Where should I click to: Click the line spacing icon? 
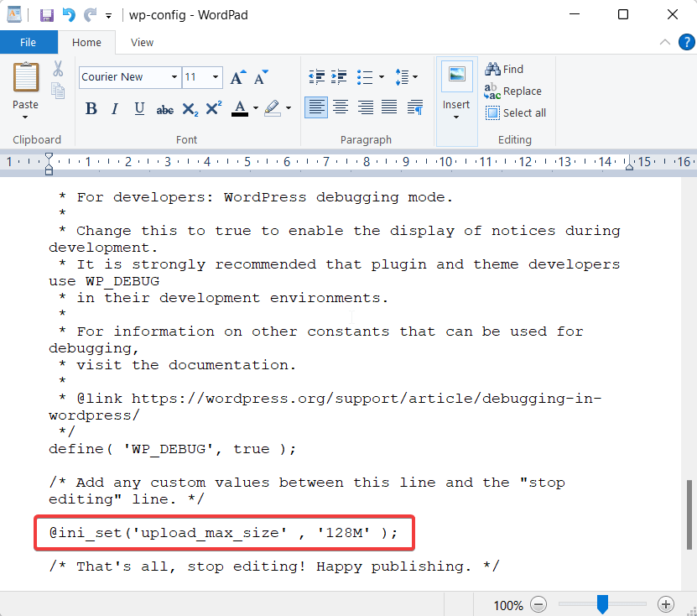[x=402, y=77]
